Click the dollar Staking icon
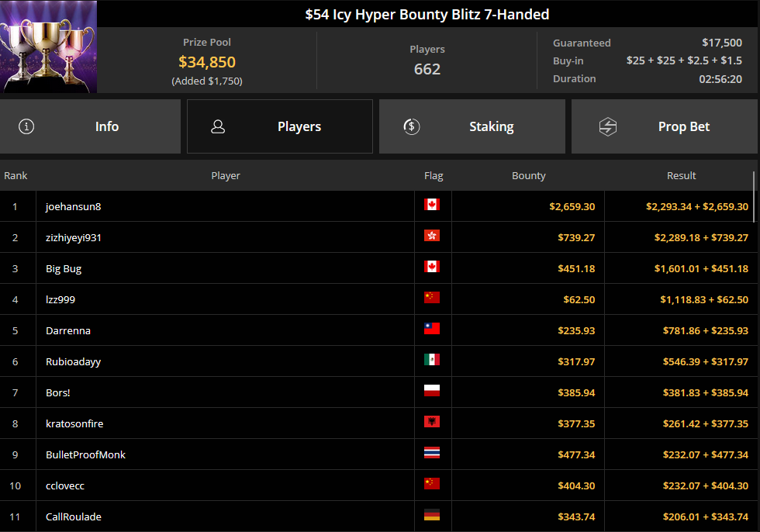The width and height of the screenshot is (760, 532). coord(412,126)
